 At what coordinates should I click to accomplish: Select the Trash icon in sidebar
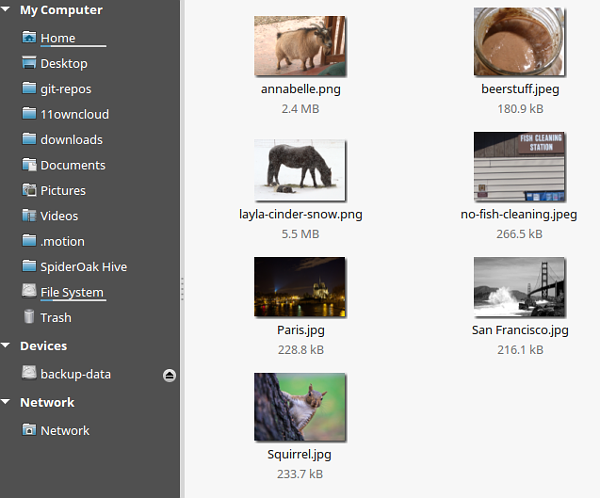coord(29,317)
